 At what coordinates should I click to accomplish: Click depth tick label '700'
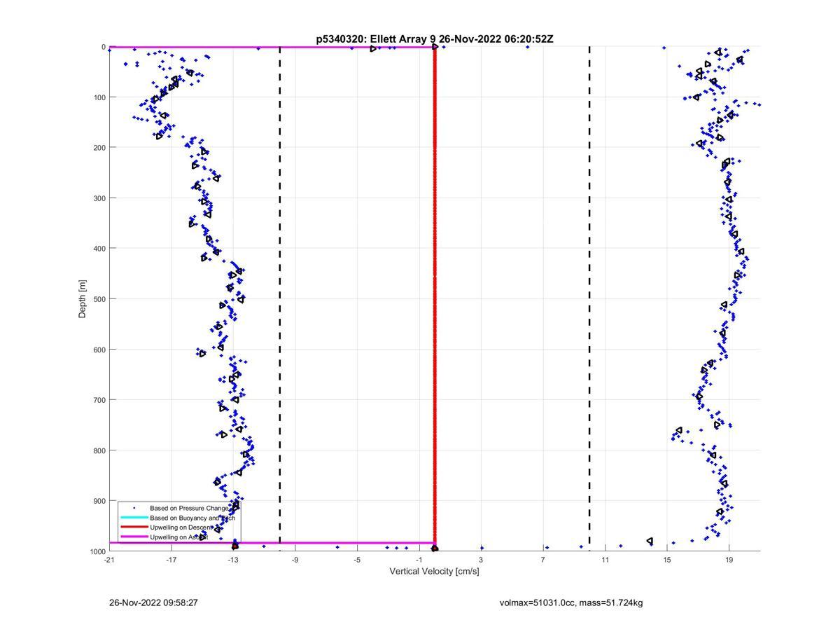click(x=99, y=400)
